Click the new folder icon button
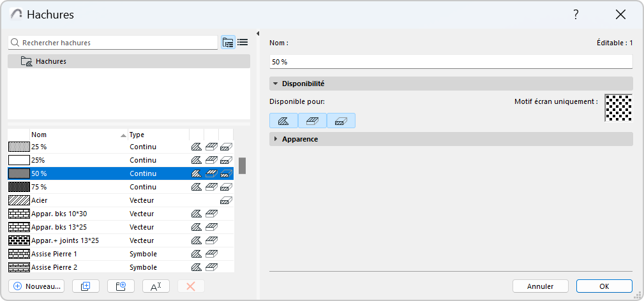The width and height of the screenshot is (644, 301). point(121,286)
